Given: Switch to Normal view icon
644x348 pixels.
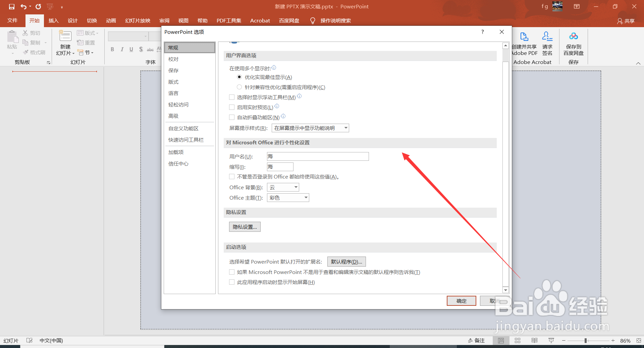Looking at the screenshot, I should tap(501, 340).
